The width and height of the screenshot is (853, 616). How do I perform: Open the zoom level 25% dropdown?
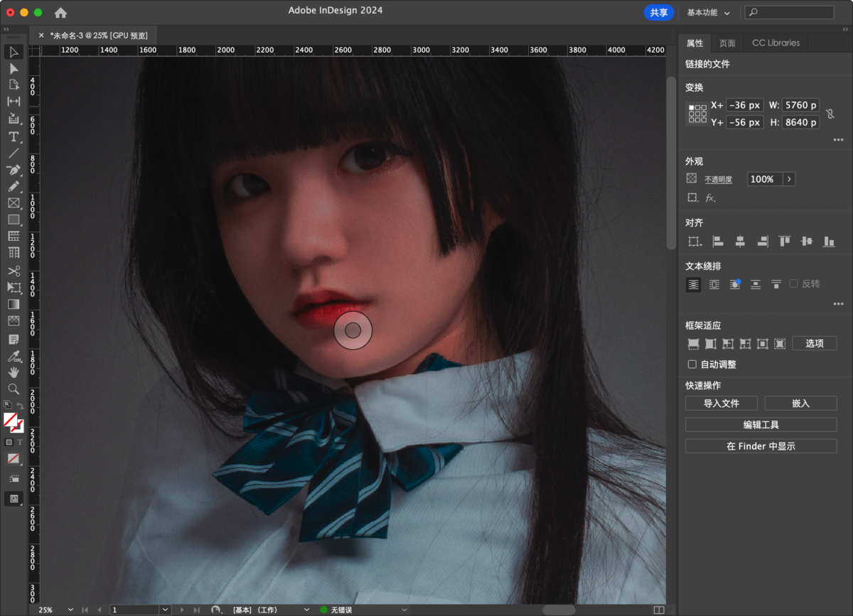pyautogui.click(x=70, y=610)
